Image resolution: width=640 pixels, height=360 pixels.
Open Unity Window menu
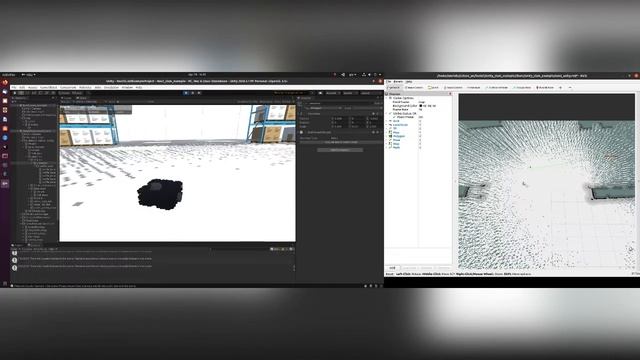click(127, 87)
